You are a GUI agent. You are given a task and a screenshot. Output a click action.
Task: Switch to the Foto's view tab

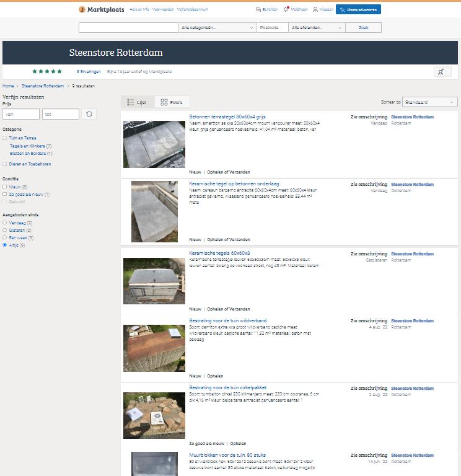click(x=172, y=102)
